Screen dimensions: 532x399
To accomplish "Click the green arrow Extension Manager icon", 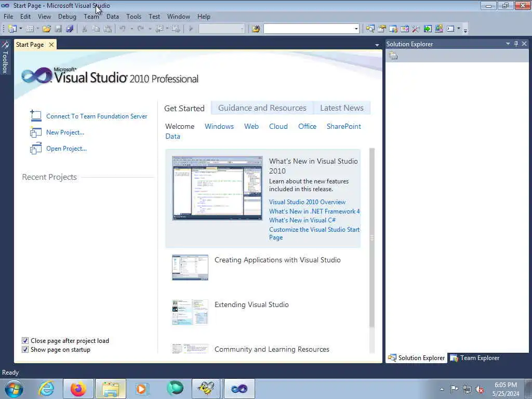I will pyautogui.click(x=428, y=29).
